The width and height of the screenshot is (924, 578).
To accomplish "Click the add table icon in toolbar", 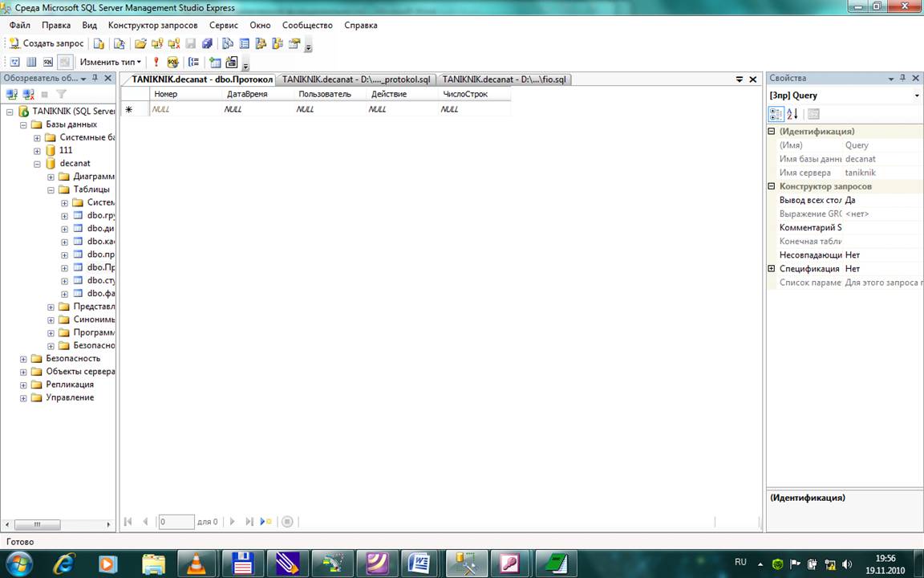I will (215, 62).
